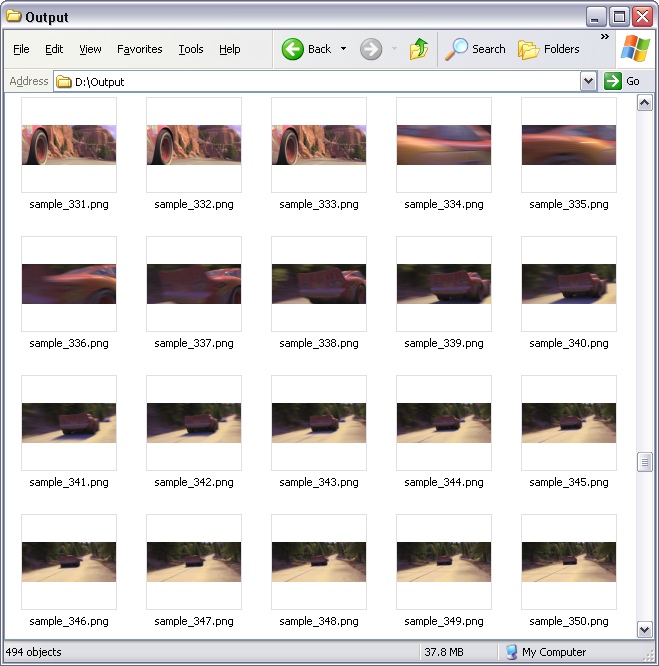Open the Tools menu
This screenshot has height=666, width=659.
point(191,49)
